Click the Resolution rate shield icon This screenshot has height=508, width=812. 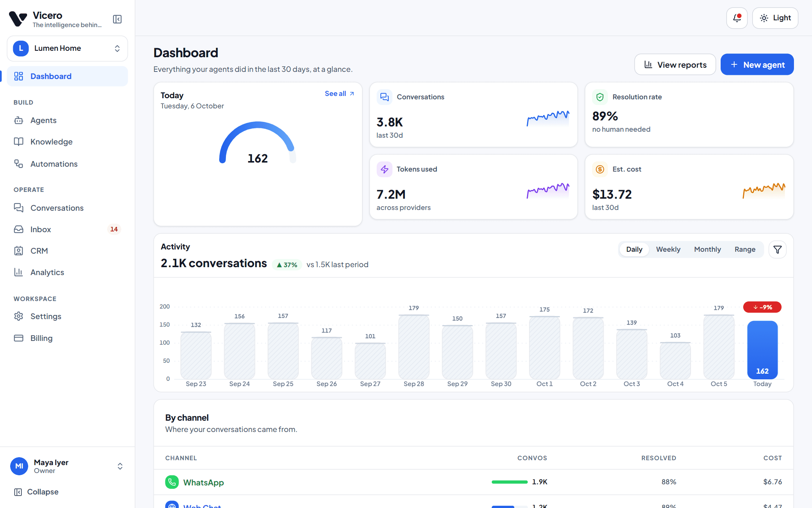[x=600, y=97]
